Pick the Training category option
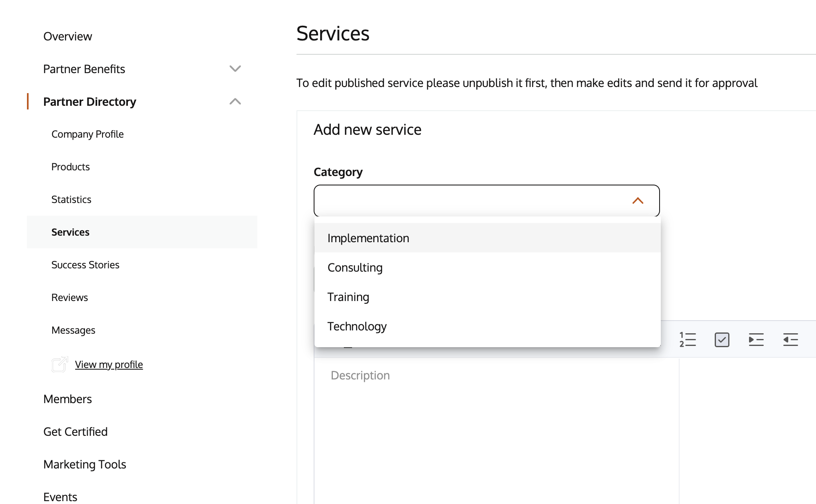Screen dimensions: 816x504 point(348,297)
